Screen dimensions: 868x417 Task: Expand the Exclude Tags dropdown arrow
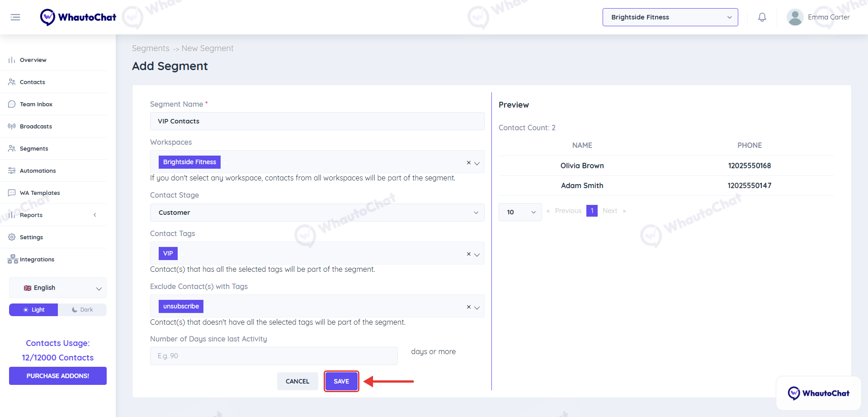tap(477, 308)
